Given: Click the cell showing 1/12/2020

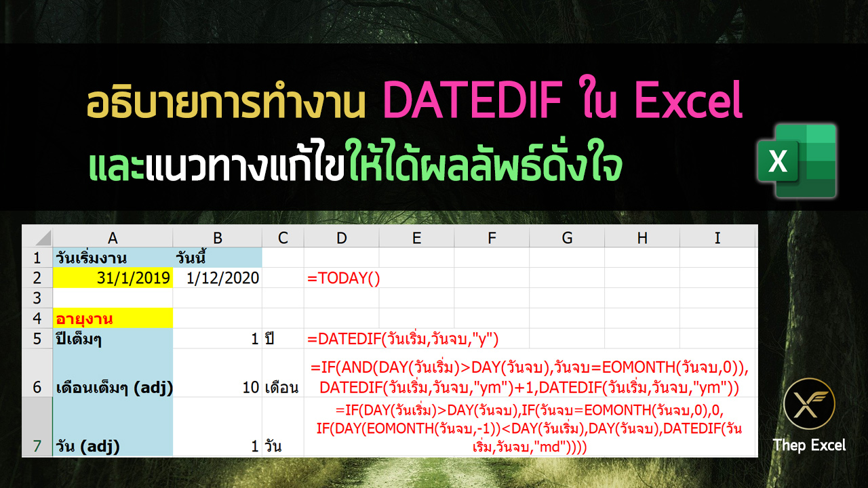Looking at the screenshot, I should tap(218, 278).
